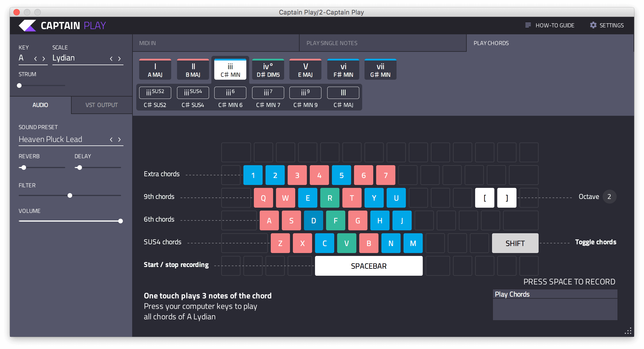644x349 pixels.
Task: Expand Sound Preset with right arrow
Action: coord(120,139)
